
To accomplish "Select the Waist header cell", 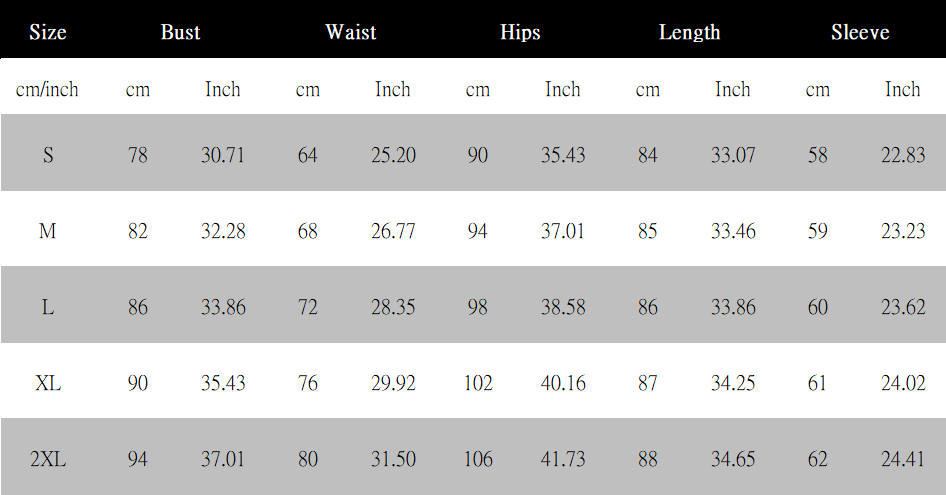I will click(350, 32).
